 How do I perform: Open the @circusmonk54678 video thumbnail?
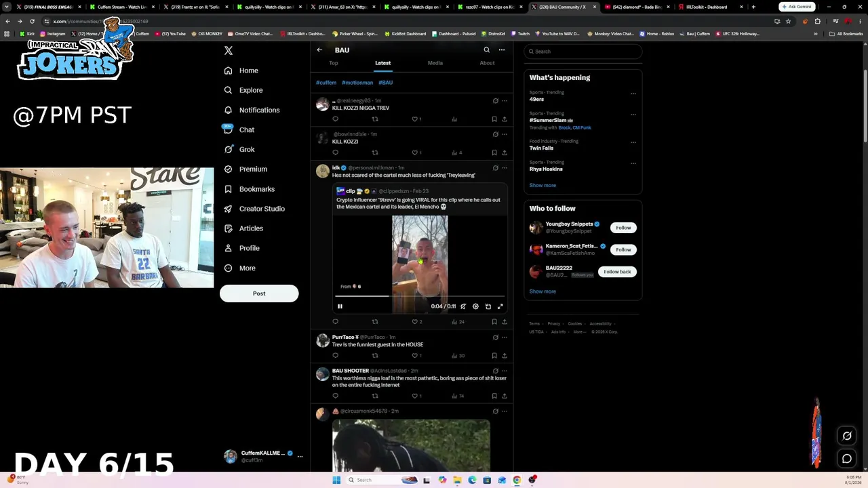click(411, 445)
